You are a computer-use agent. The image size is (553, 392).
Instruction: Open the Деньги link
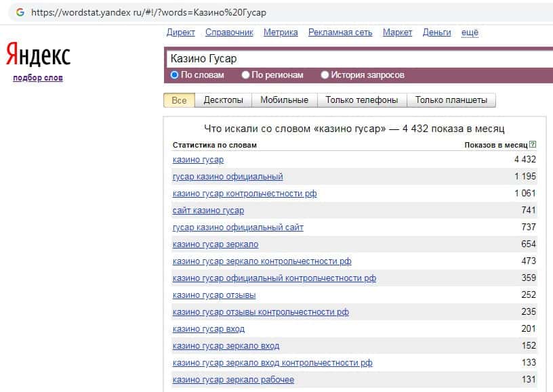436,32
